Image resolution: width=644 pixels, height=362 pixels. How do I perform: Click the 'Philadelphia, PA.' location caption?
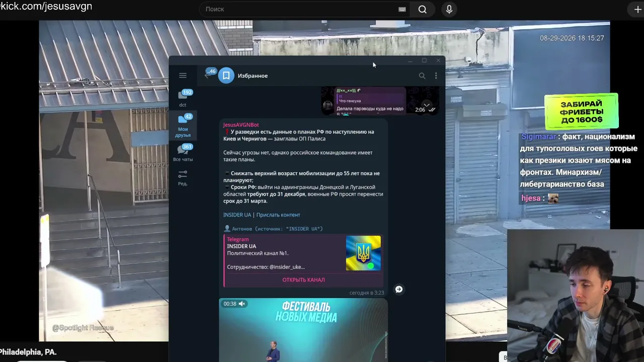28,352
